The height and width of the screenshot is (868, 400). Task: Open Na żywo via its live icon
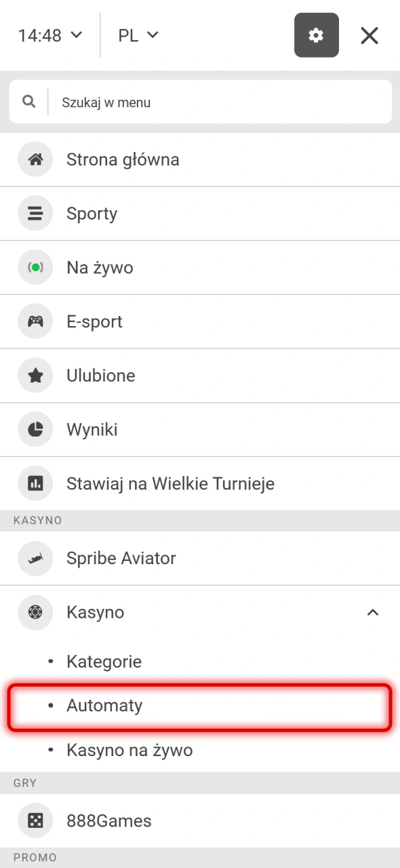click(x=35, y=267)
